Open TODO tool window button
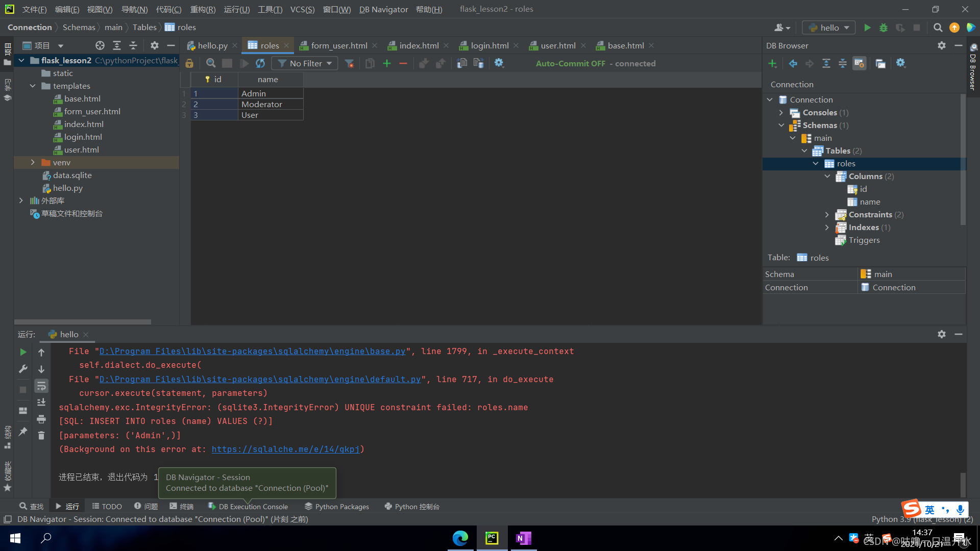980x551 pixels. (107, 506)
